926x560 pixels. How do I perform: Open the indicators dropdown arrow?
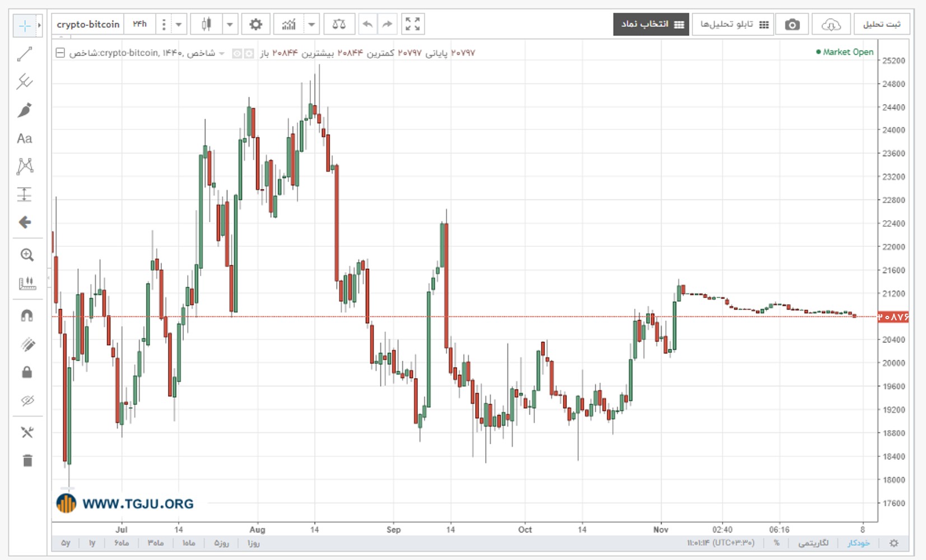311,24
